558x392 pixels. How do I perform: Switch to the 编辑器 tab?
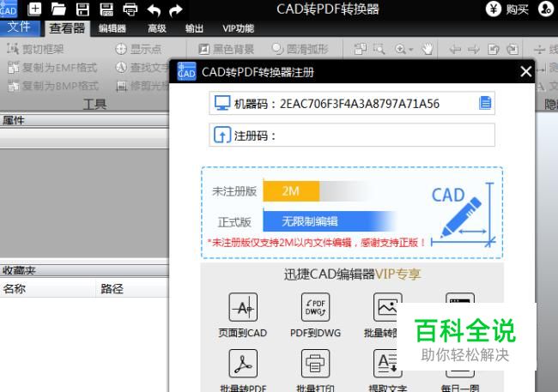pyautogui.click(x=112, y=28)
